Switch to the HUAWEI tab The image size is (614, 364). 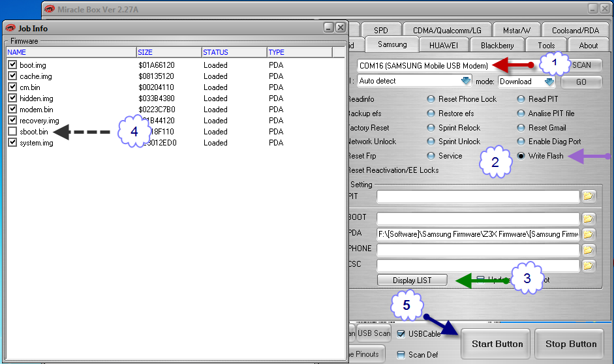click(444, 46)
